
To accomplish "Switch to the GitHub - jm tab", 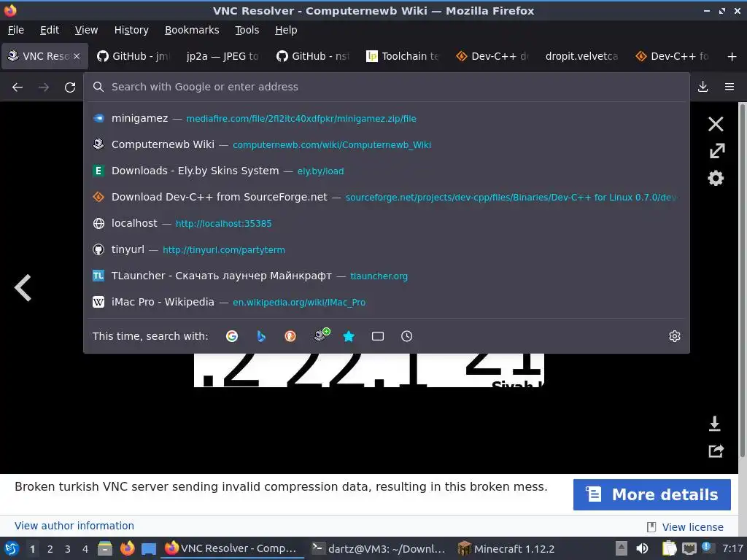I will coord(134,56).
